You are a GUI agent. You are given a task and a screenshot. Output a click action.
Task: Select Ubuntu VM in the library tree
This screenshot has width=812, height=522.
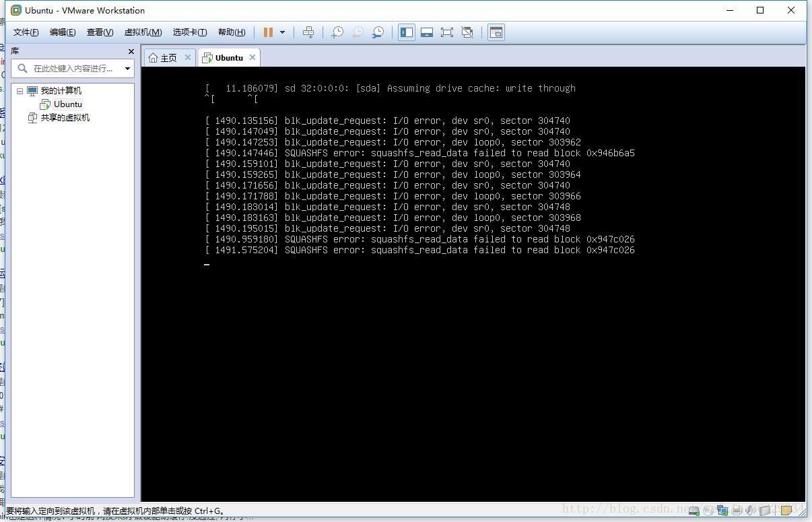click(x=67, y=104)
